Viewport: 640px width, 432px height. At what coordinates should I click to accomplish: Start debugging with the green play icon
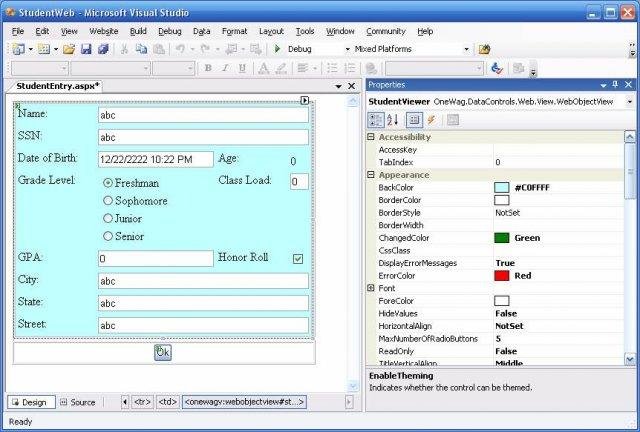click(277, 49)
